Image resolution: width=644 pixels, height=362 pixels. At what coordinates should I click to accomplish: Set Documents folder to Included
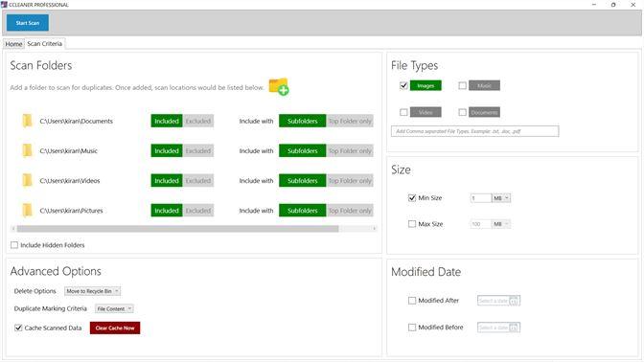pyautogui.click(x=167, y=121)
